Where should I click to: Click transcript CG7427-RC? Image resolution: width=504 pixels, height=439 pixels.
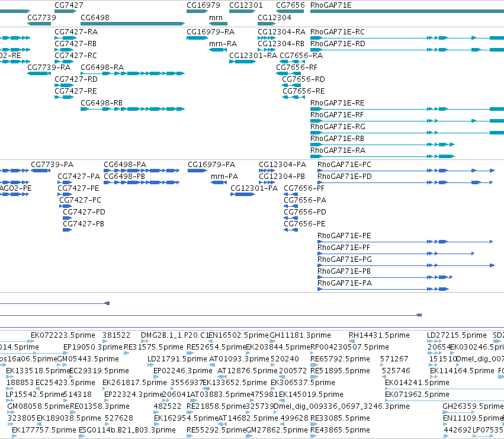(76, 56)
